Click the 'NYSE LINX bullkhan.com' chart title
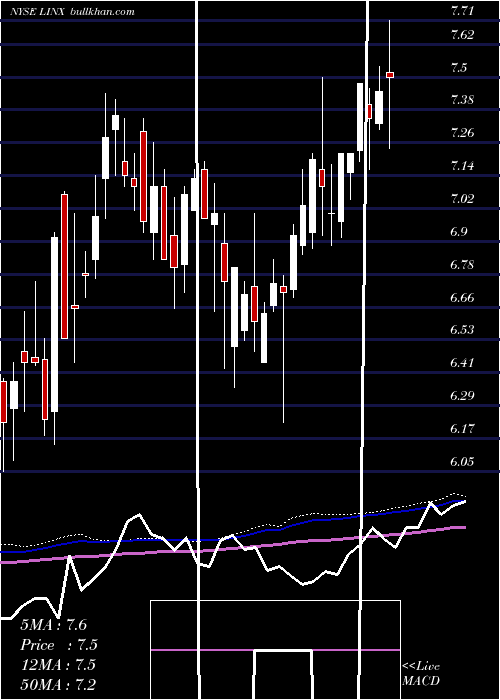Viewport: 500px width, 700px height. [x=72, y=12]
